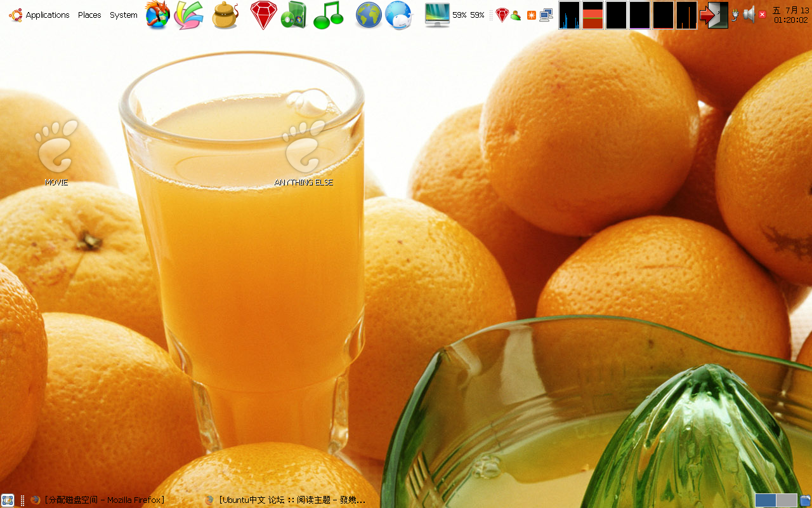This screenshot has width=812, height=508.
Task: Switch to the Ubuntu中文 论坛 window
Action: click(285, 500)
